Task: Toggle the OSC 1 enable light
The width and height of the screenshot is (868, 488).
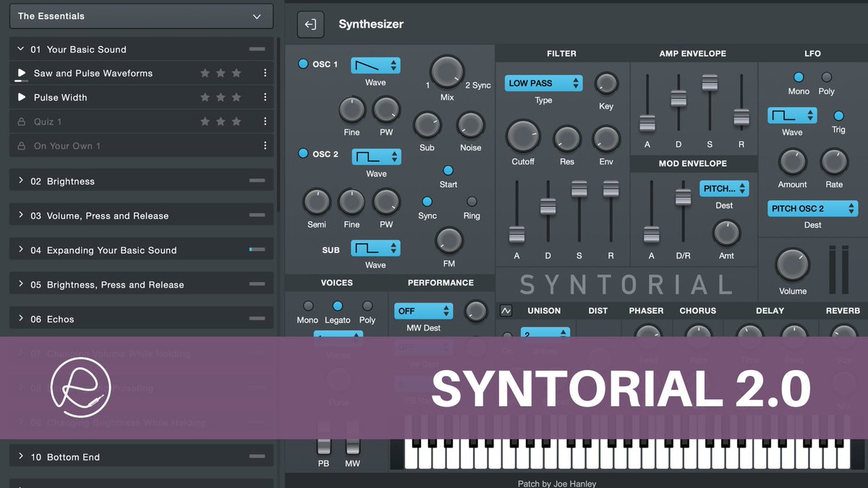Action: 303,64
